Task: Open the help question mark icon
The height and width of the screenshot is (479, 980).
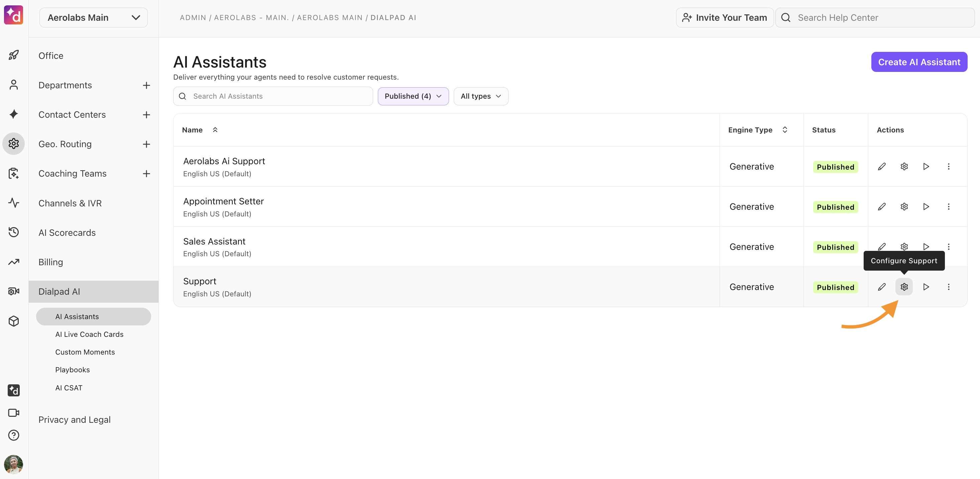Action: (x=14, y=435)
